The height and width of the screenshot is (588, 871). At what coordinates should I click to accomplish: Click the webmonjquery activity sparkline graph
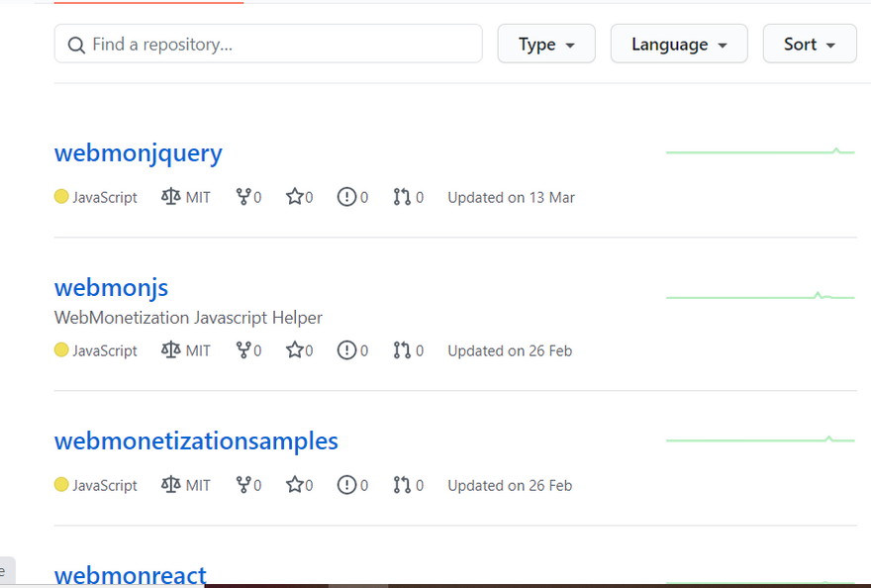(x=760, y=151)
